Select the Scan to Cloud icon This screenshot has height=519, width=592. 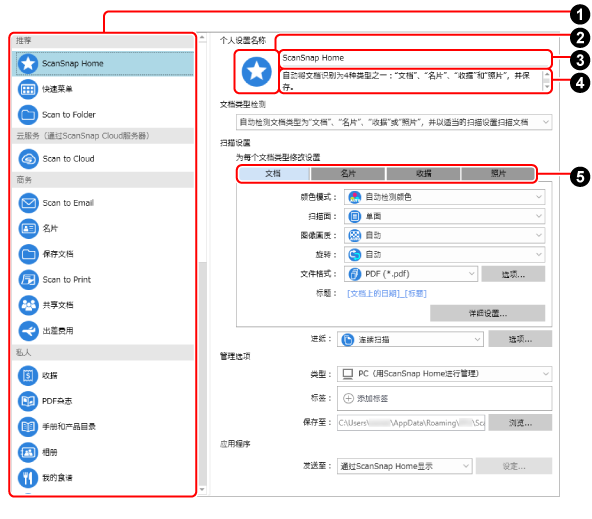[28, 159]
